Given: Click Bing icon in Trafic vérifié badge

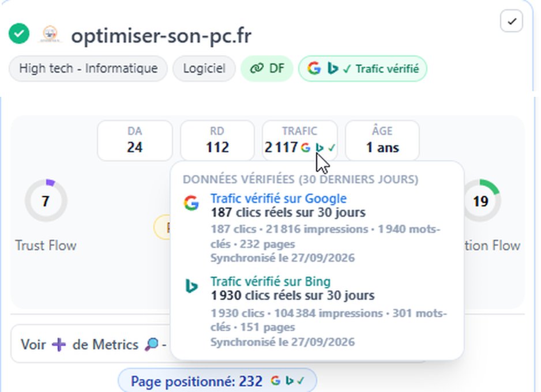Looking at the screenshot, I should [x=332, y=68].
